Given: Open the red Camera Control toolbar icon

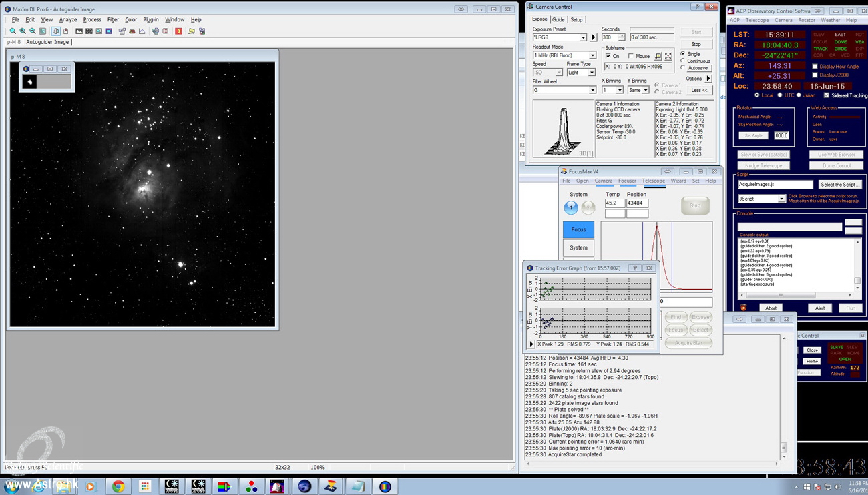Looking at the screenshot, I should tap(178, 31).
